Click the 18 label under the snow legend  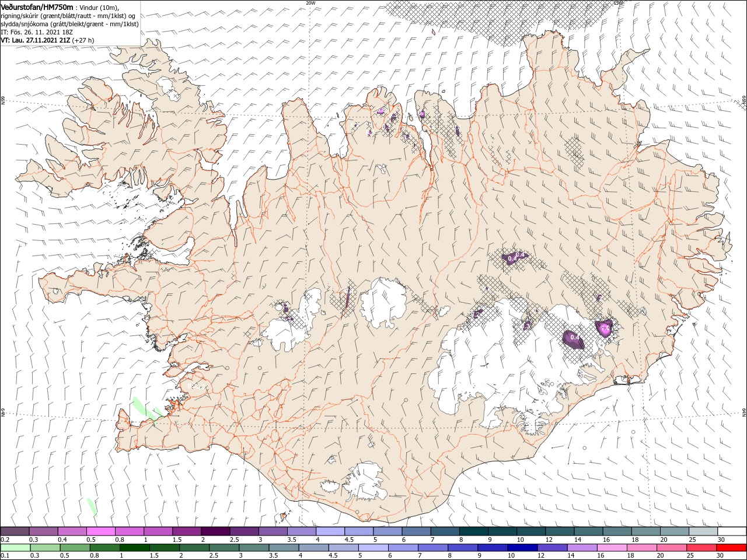[635, 540]
